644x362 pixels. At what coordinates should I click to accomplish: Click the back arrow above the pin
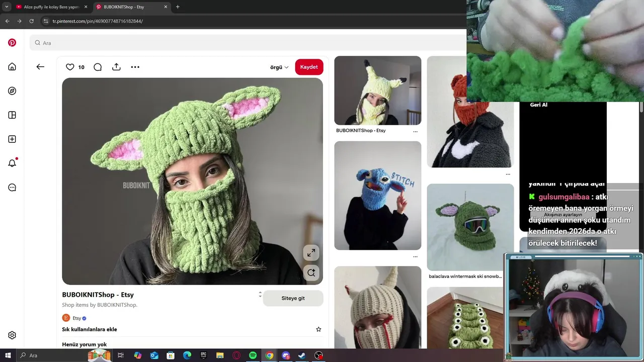[40, 67]
